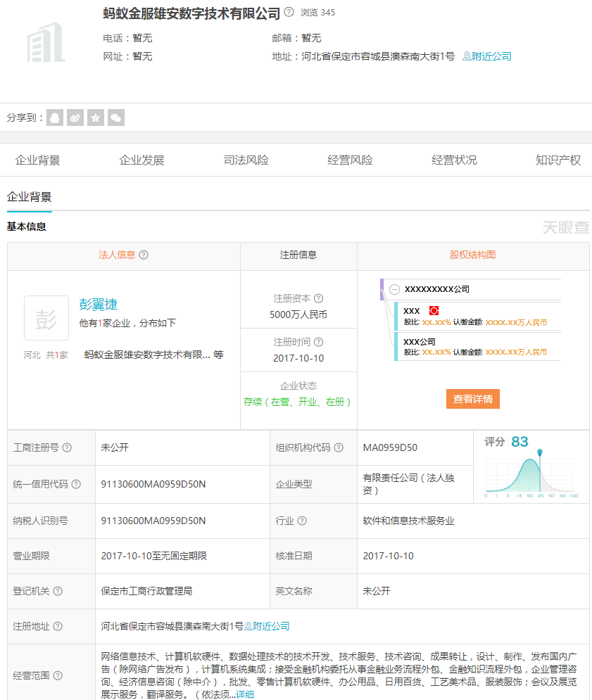Open the 经营风险 navigation tab
Image resolution: width=592 pixels, height=700 pixels.
tap(350, 160)
